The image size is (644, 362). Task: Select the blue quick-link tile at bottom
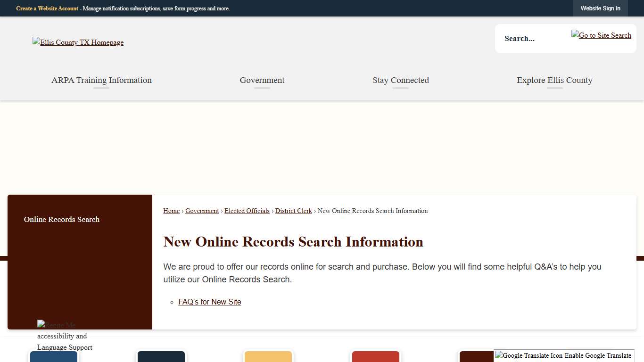(53, 357)
